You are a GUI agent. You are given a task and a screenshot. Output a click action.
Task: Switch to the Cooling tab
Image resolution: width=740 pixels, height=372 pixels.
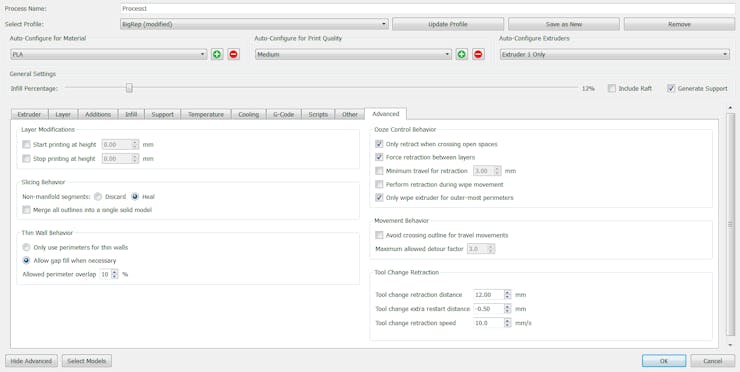coord(249,114)
